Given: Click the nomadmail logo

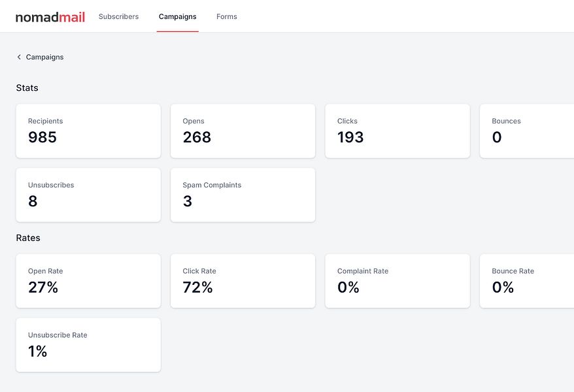Looking at the screenshot, I should click(50, 17).
